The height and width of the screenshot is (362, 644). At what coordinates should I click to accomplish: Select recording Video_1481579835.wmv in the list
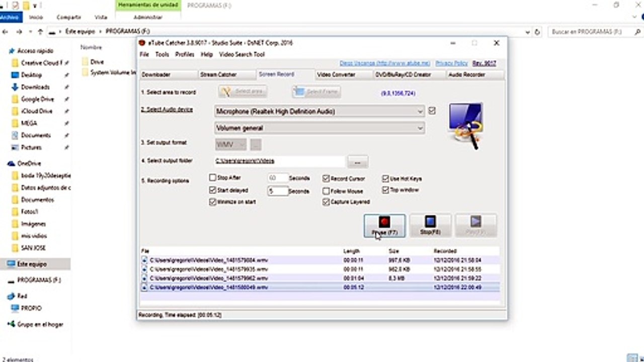click(320, 269)
